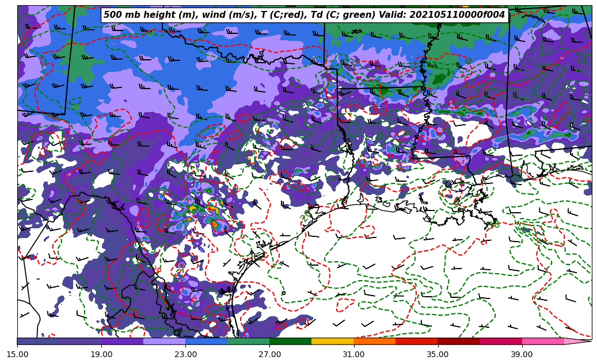This screenshot has width=597, height=364.
Task: Click the 19.00 colorbar tick label
Action: click(x=101, y=354)
